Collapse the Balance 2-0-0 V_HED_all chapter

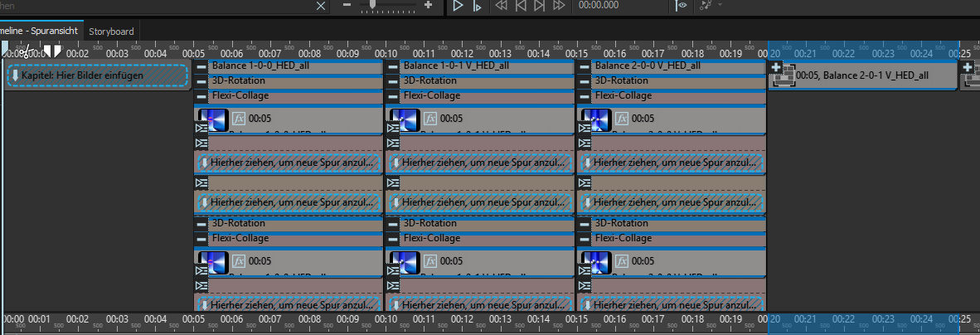(x=585, y=67)
